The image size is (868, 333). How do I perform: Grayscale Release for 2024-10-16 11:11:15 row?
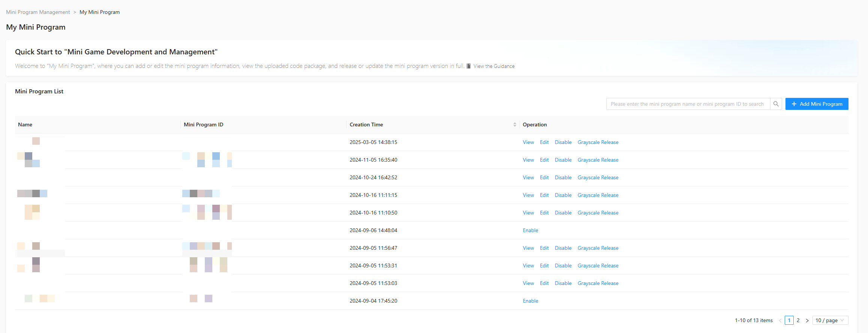coord(598,195)
